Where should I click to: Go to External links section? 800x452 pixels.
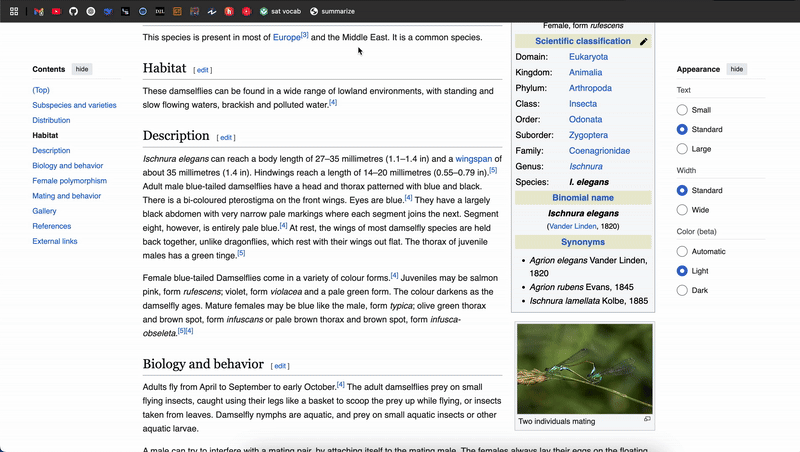coord(55,241)
